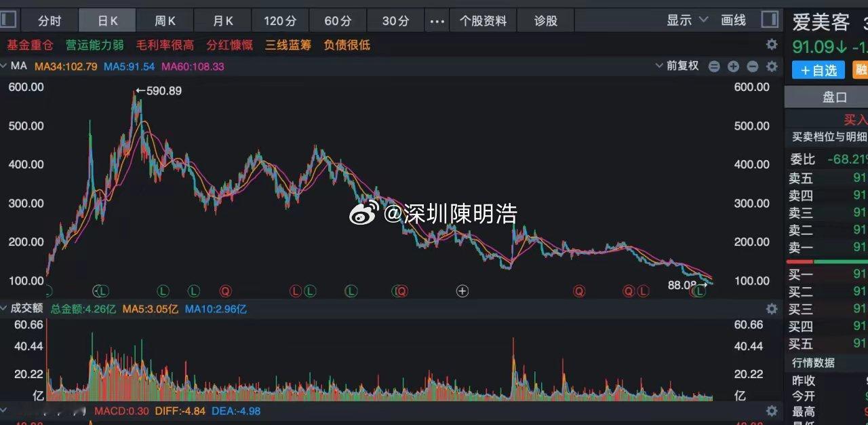The image size is (868, 425).
Task: Click the 基金重仓 tag
Action: point(30,45)
